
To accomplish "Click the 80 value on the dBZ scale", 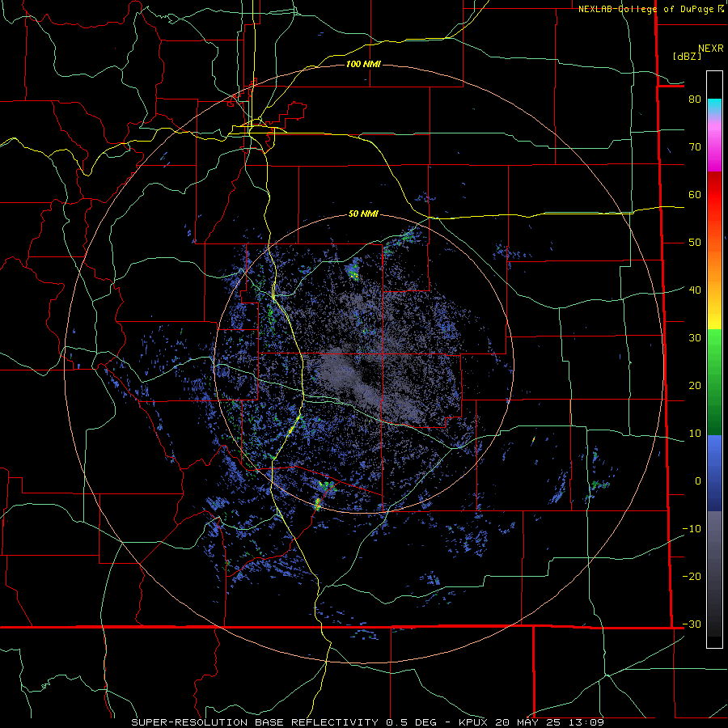I will [695, 99].
